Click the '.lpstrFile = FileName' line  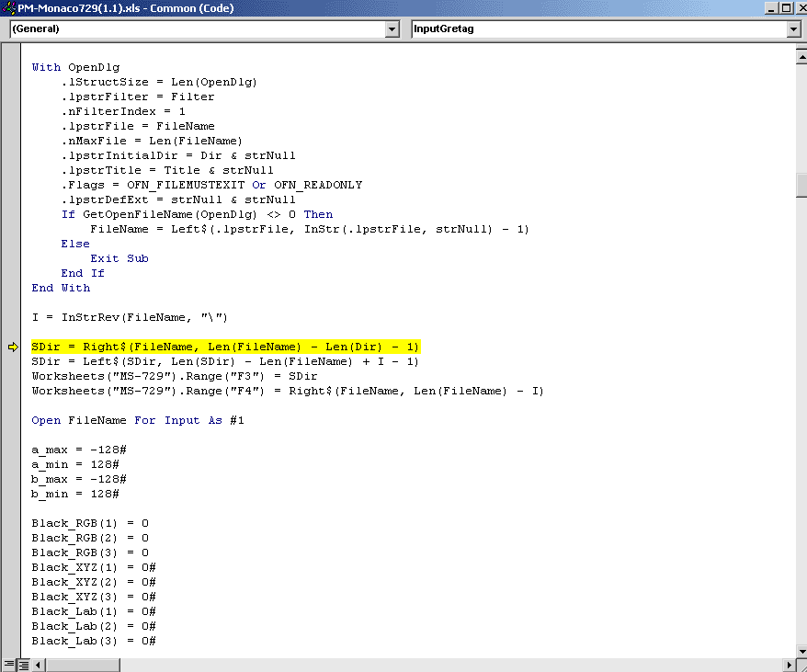(x=138, y=126)
